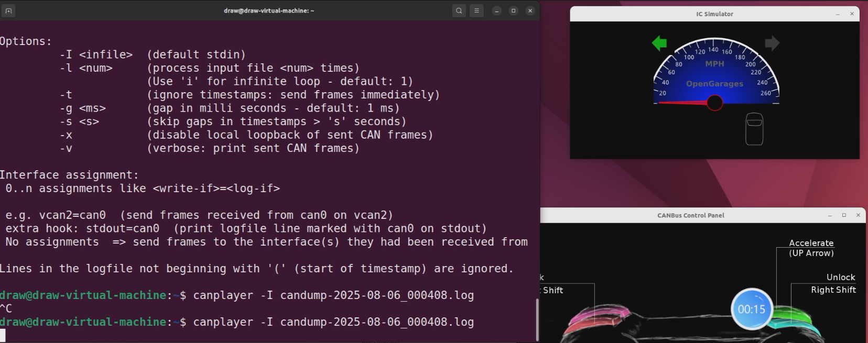Click the '-I <infile>' option line
The height and width of the screenshot is (343, 868).
coord(153,54)
